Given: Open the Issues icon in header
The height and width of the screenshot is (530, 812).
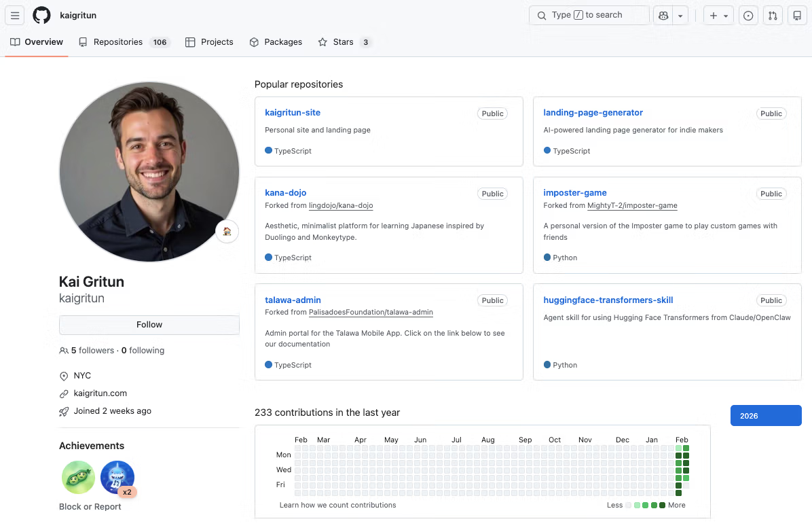Looking at the screenshot, I should [x=748, y=16].
